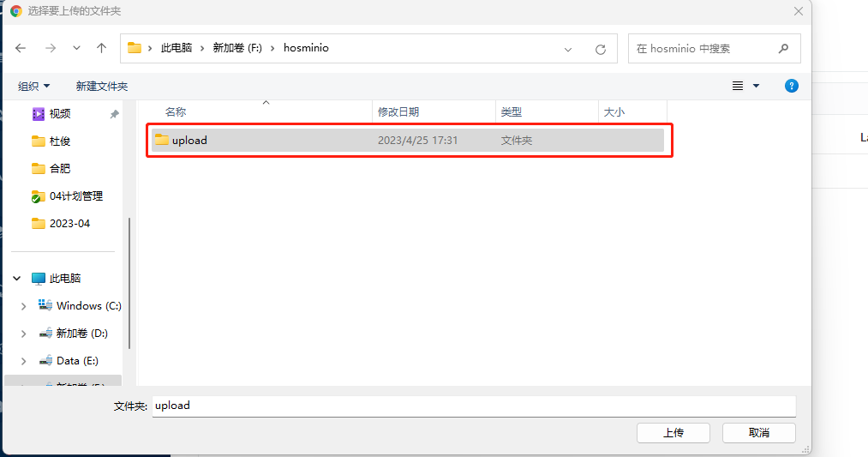Click 新建文件夹 in the toolbar
Screen dimensions: 868x457
[x=102, y=87]
